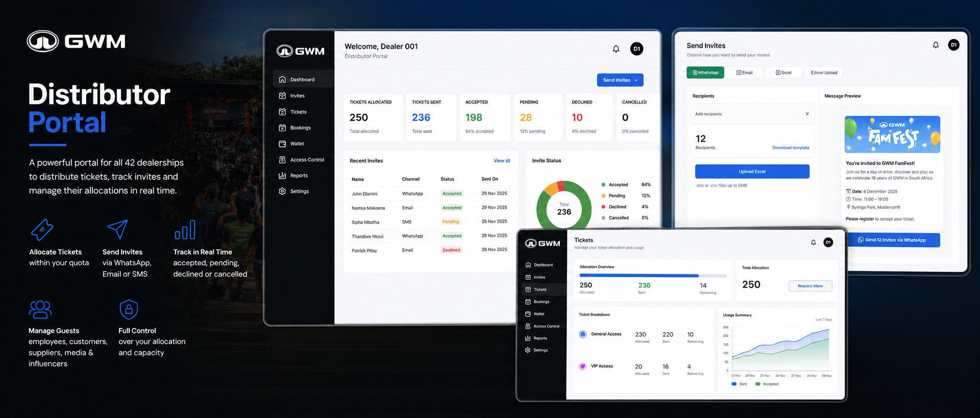
Task: Expand the Add recipients dropdown
Action: [752, 114]
